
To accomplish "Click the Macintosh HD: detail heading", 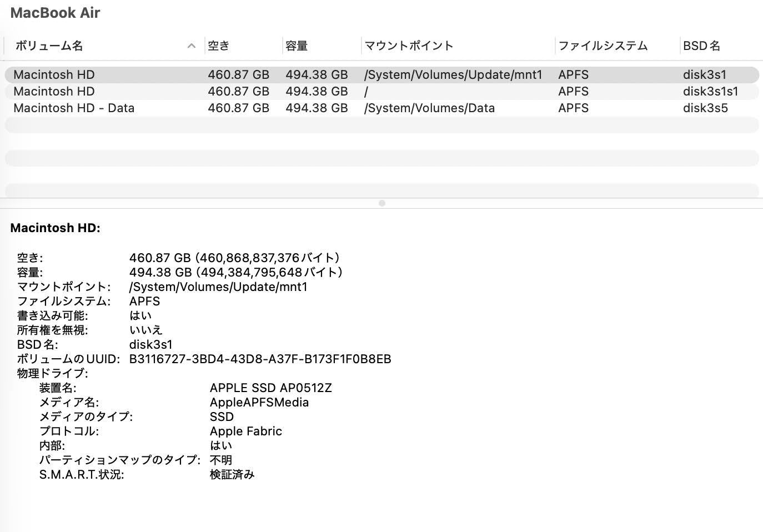I will pyautogui.click(x=56, y=228).
